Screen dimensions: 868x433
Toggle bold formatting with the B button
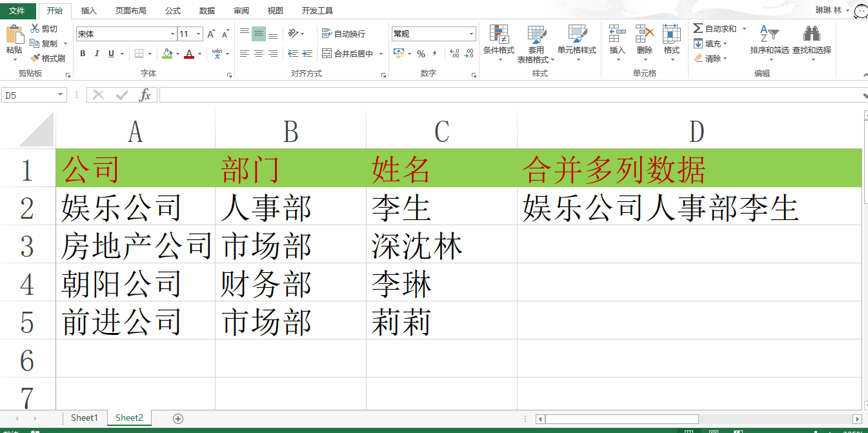[x=82, y=54]
